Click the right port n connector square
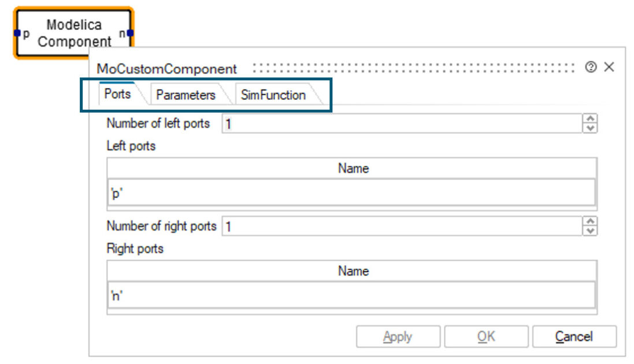634x364 pixels. pos(130,34)
